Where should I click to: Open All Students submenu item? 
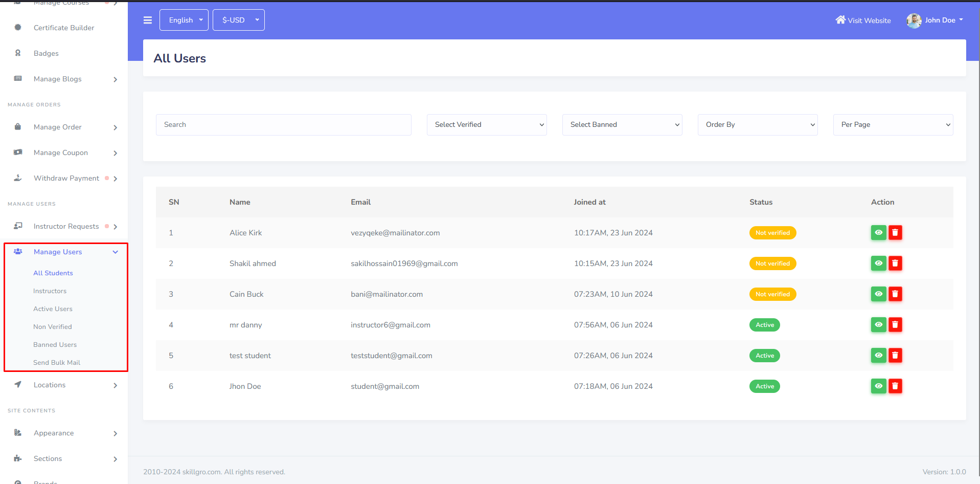(x=53, y=273)
